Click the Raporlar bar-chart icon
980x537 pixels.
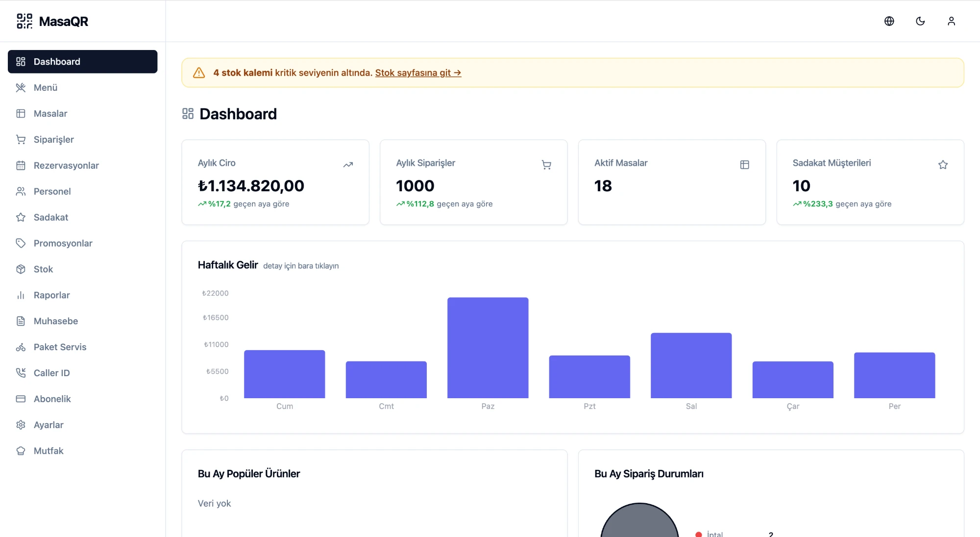tap(21, 295)
